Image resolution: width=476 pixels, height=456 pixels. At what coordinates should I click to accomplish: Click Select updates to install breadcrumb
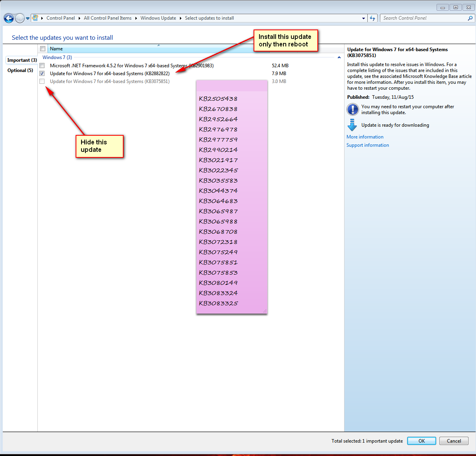coord(209,18)
